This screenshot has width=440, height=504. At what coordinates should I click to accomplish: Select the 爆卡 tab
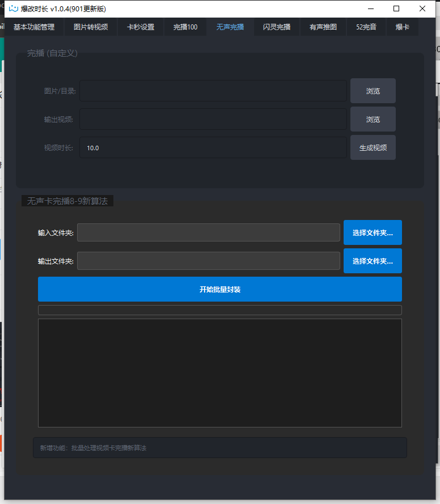pyautogui.click(x=403, y=27)
